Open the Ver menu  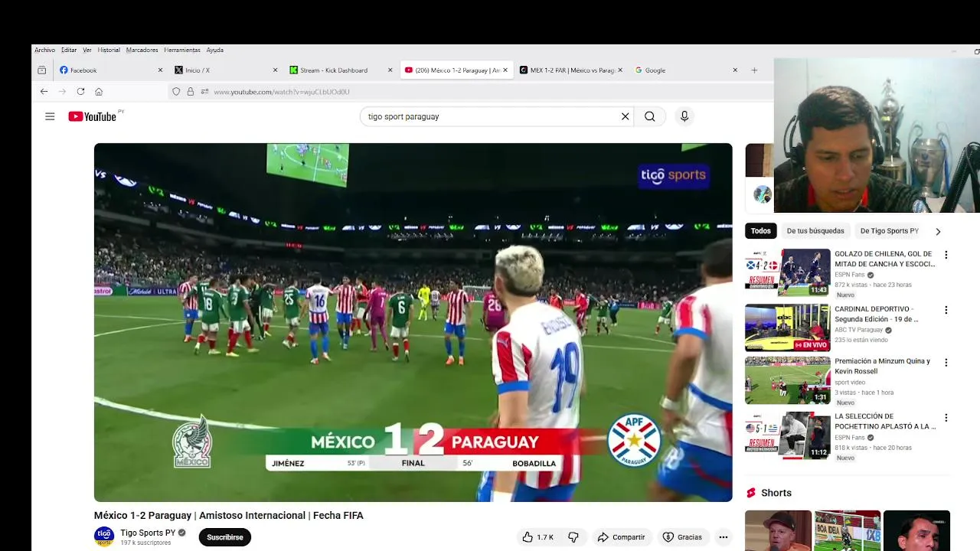(87, 50)
